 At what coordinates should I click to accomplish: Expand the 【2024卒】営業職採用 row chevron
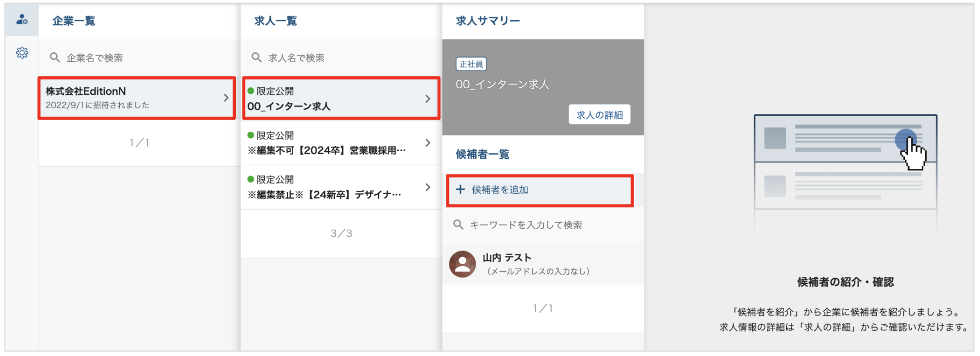(428, 143)
